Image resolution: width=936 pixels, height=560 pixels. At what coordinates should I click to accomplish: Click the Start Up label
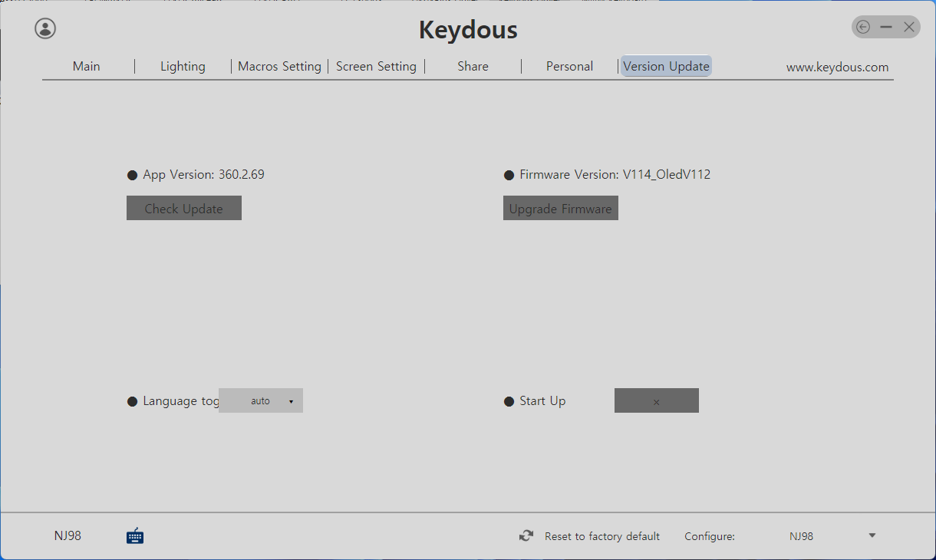tap(542, 401)
